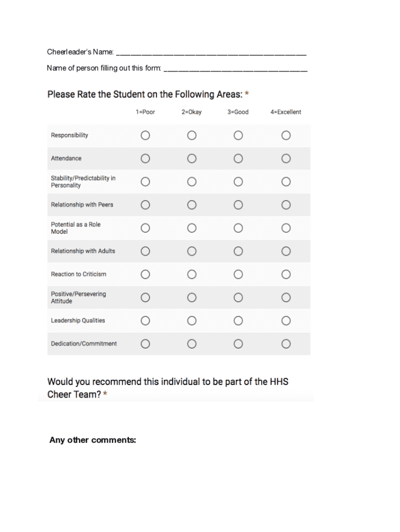This screenshot has width=400, height=532.
Task: Mark Potential as a Role Model as Poor
Action: pos(145,228)
